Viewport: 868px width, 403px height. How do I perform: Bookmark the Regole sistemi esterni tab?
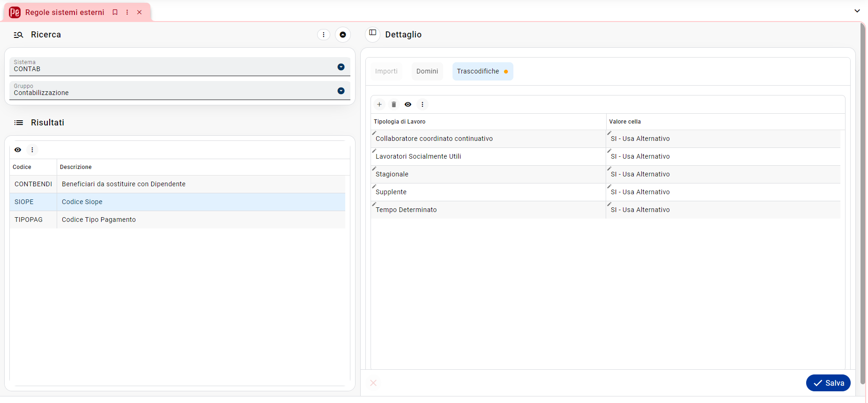[x=115, y=12]
